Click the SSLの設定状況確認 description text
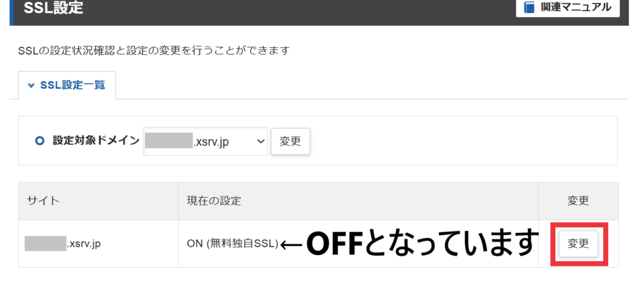The width and height of the screenshot is (644, 301). point(154,51)
